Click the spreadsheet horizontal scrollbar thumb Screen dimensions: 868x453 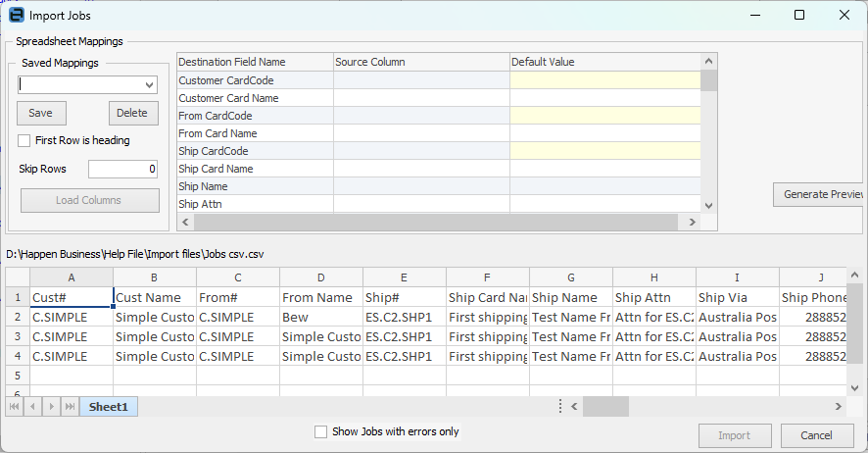point(605,407)
